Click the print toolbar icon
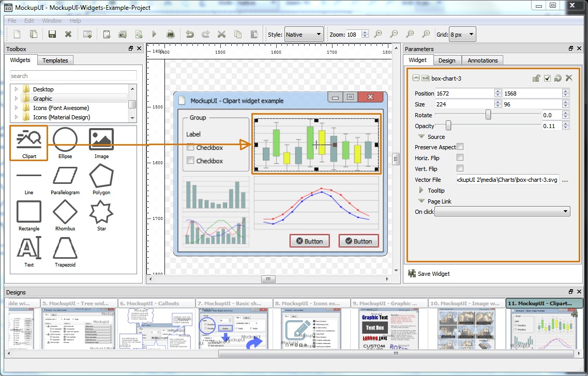Image resolution: width=588 pixels, height=376 pixels. pos(171,35)
